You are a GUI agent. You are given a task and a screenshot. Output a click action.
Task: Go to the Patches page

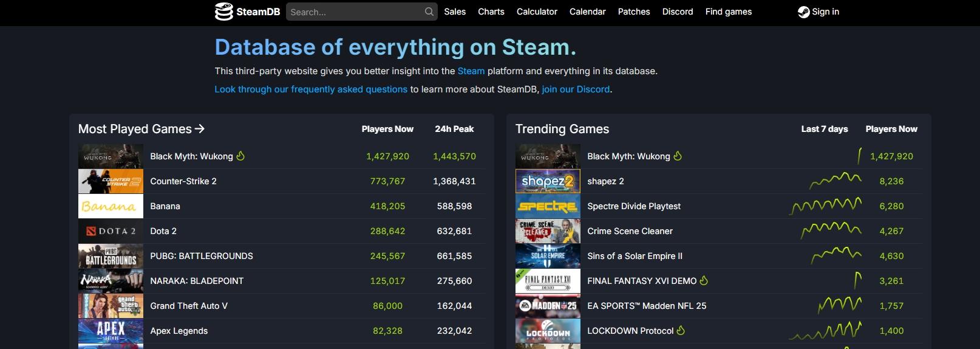pyautogui.click(x=634, y=12)
